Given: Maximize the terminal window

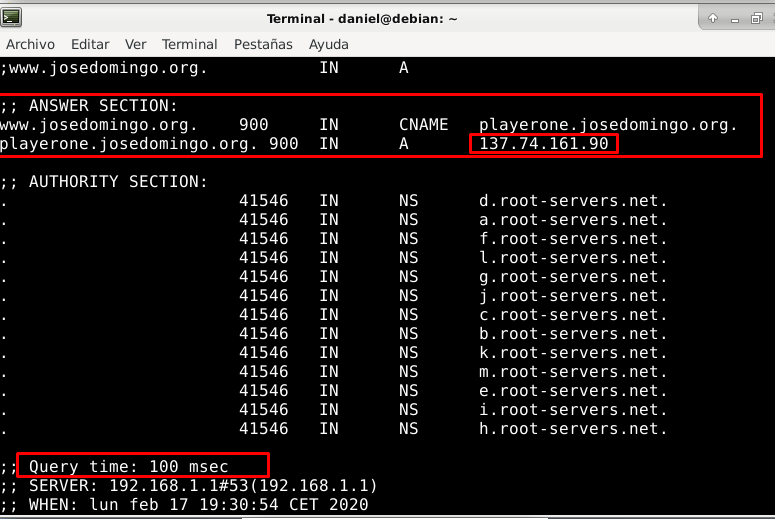Looking at the screenshot, I should pos(757,18).
